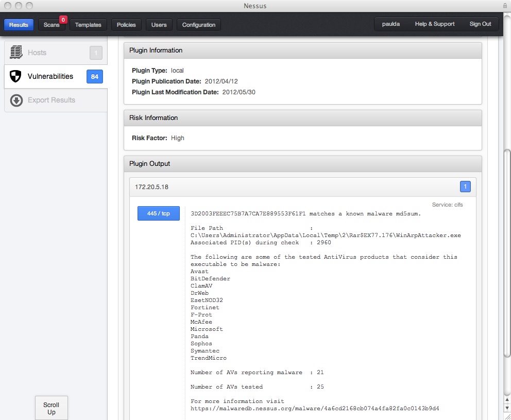Click the Plugin Last Modification Date 2012/05/30
The image size is (511, 420).
point(239,92)
